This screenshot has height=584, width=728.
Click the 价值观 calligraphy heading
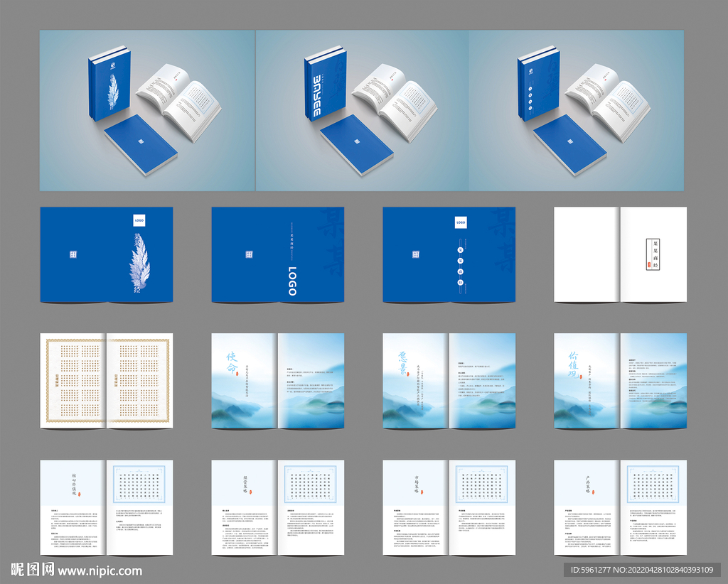coord(576,366)
